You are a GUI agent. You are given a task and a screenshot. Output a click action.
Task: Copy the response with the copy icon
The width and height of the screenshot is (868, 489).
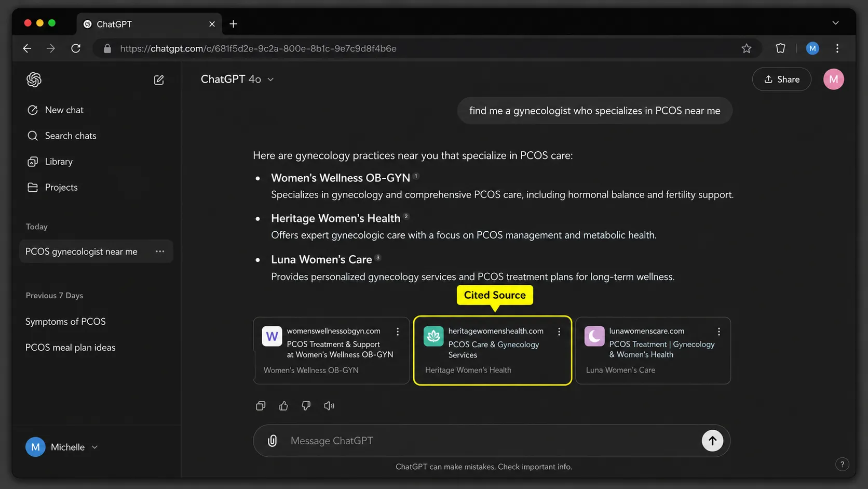coord(261,406)
